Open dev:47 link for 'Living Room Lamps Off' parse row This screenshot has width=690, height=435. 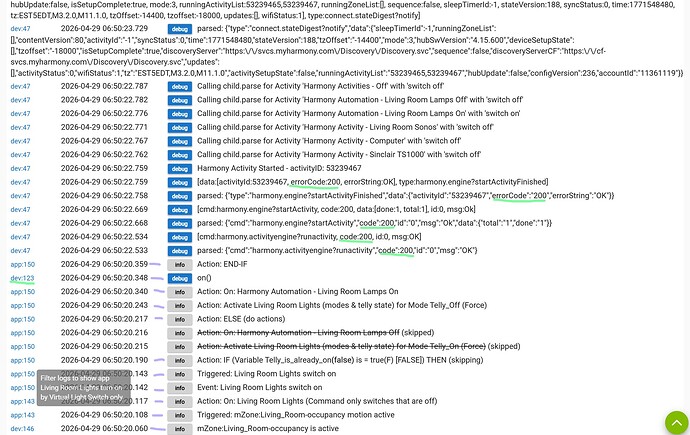coord(20,100)
